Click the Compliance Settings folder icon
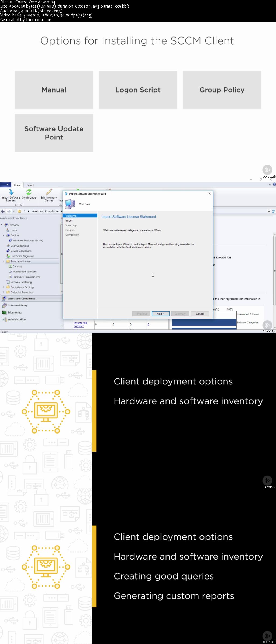Screen dimensions: 276x644 click(8, 287)
